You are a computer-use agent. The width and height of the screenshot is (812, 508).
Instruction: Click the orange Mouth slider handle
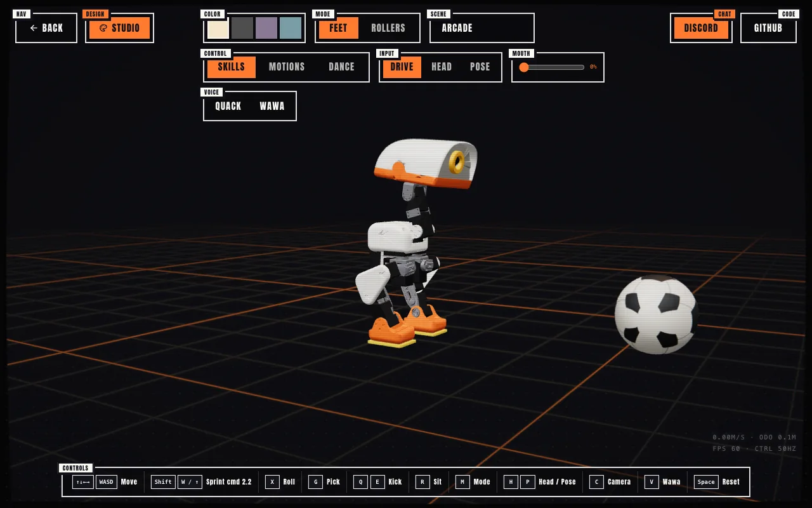[524, 67]
